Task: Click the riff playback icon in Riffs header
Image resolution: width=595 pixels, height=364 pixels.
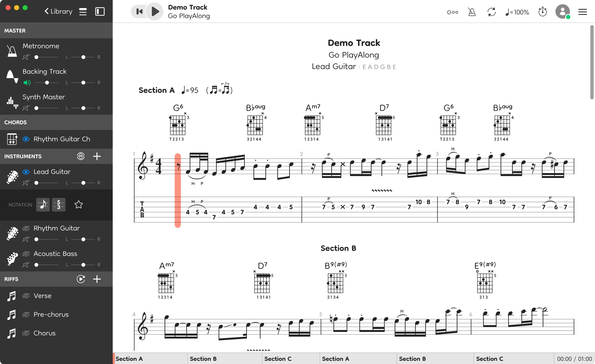Action: click(81, 279)
